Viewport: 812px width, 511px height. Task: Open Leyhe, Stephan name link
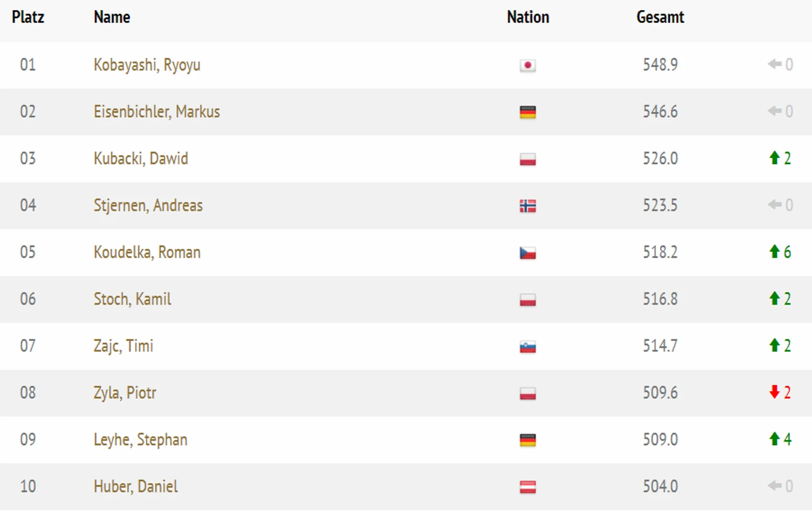pos(140,440)
